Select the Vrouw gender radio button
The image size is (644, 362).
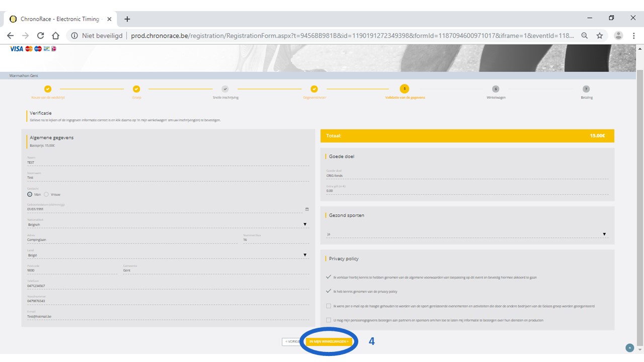click(x=47, y=194)
